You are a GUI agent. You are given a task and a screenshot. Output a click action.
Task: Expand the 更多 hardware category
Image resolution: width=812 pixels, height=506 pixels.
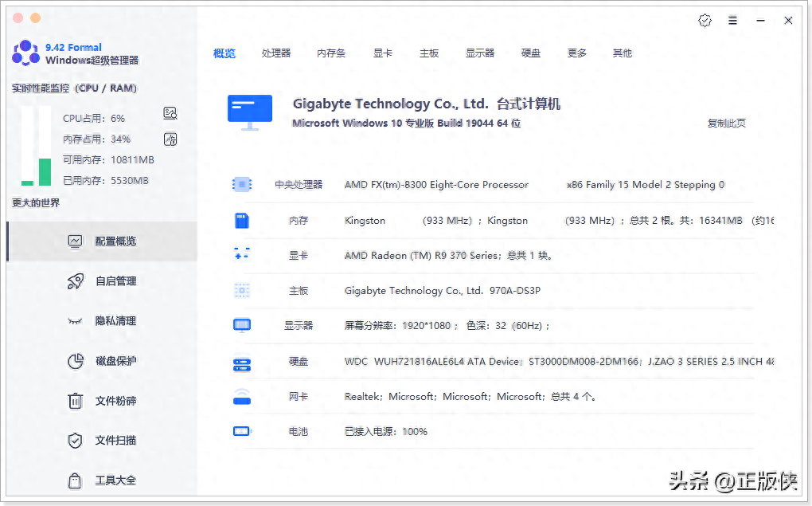pos(576,53)
